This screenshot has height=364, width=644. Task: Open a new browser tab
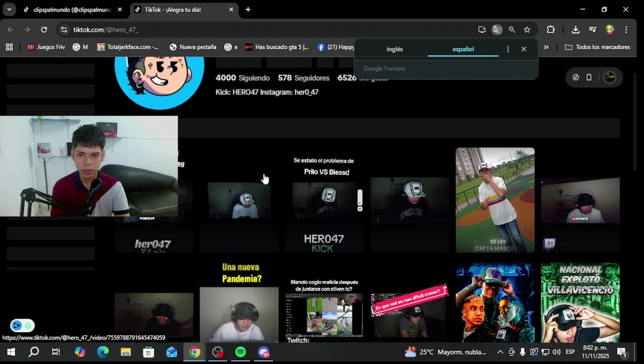pos(248,10)
